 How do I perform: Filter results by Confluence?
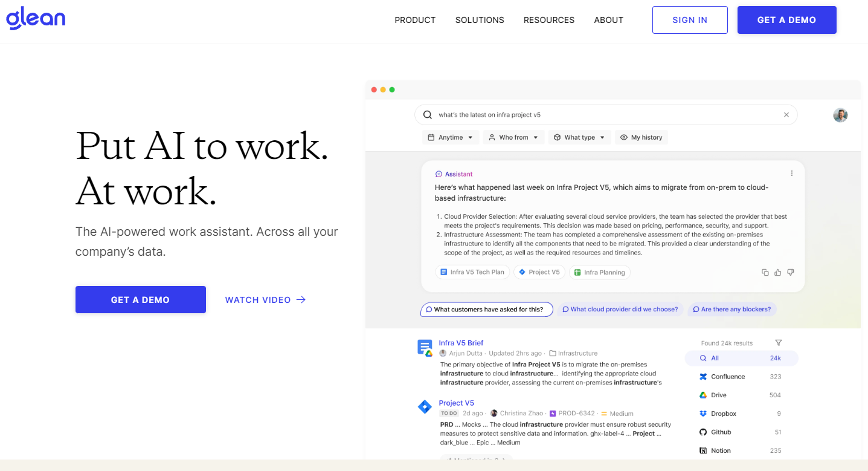click(741, 377)
